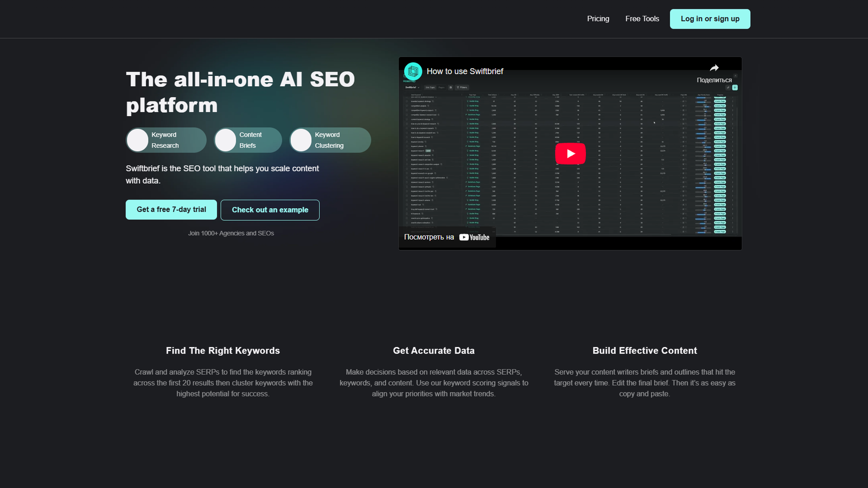Click the Get Accurate Data heading
The image size is (868, 488).
434,351
